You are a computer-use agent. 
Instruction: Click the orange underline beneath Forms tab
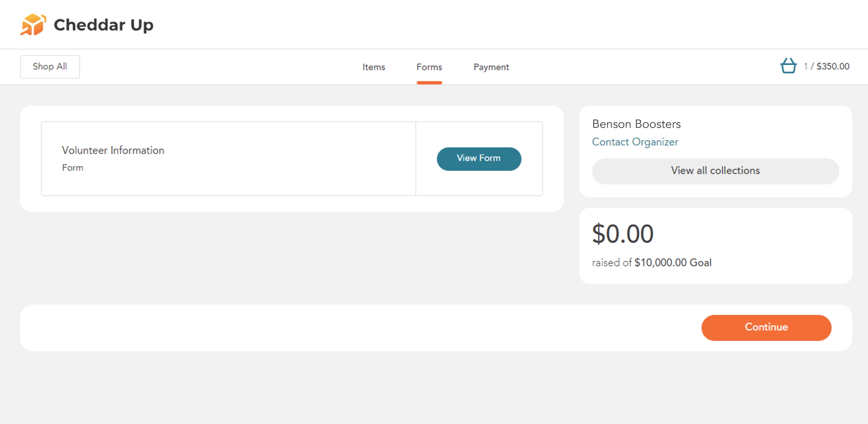click(x=429, y=82)
